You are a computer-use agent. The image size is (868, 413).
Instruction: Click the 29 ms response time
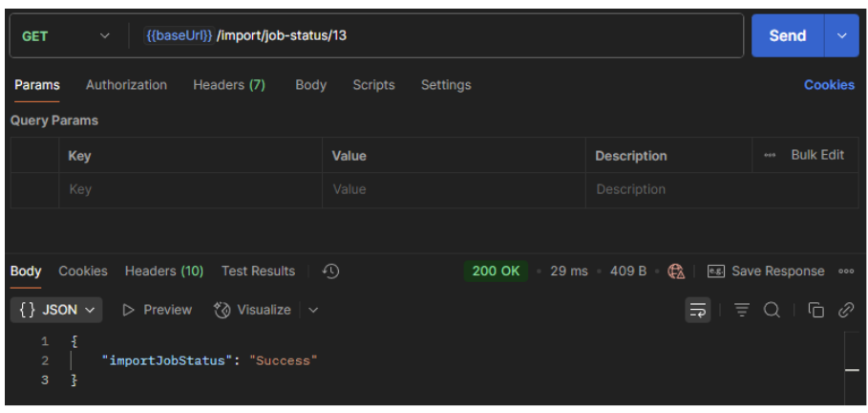click(569, 272)
